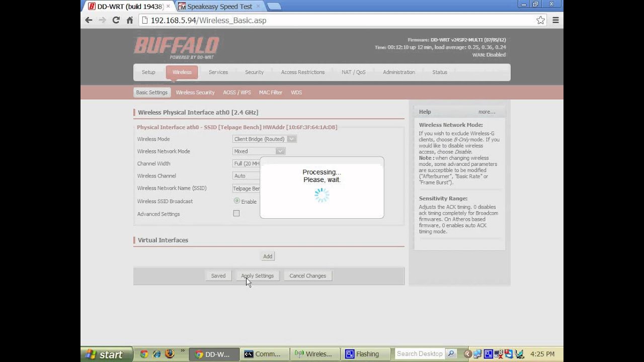Expand hidden system tray icons arrow
The width and height of the screenshot is (644, 362).
point(467,354)
